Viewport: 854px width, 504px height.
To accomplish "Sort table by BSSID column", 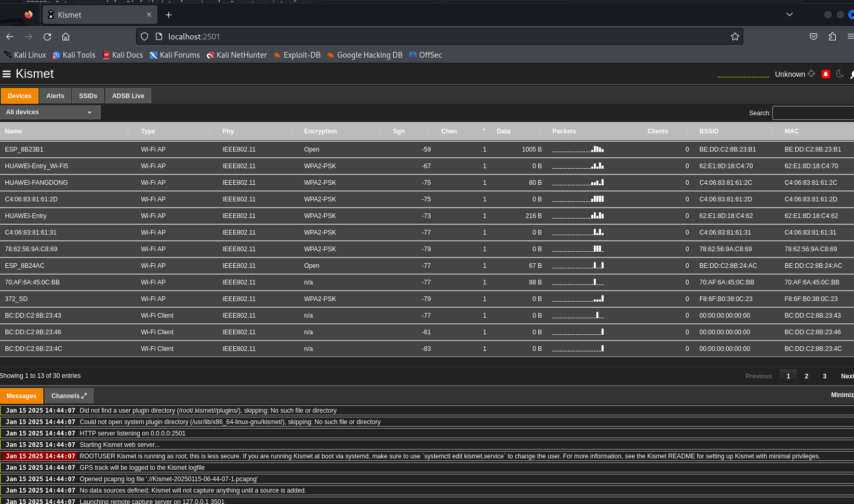I will pos(737,131).
